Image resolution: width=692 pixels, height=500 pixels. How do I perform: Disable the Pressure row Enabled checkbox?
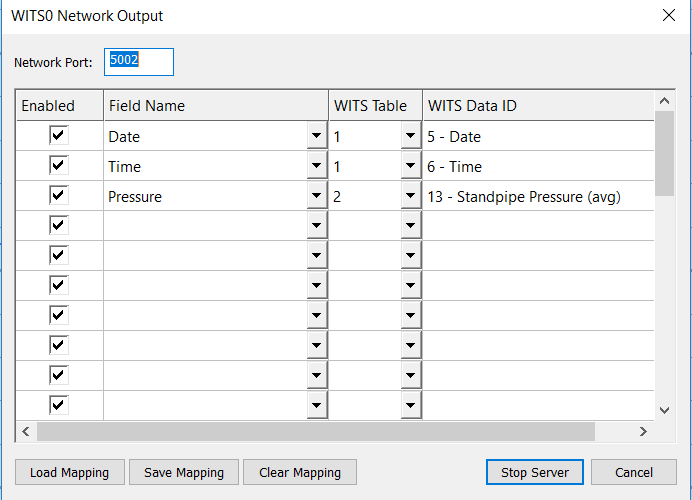[x=59, y=196]
